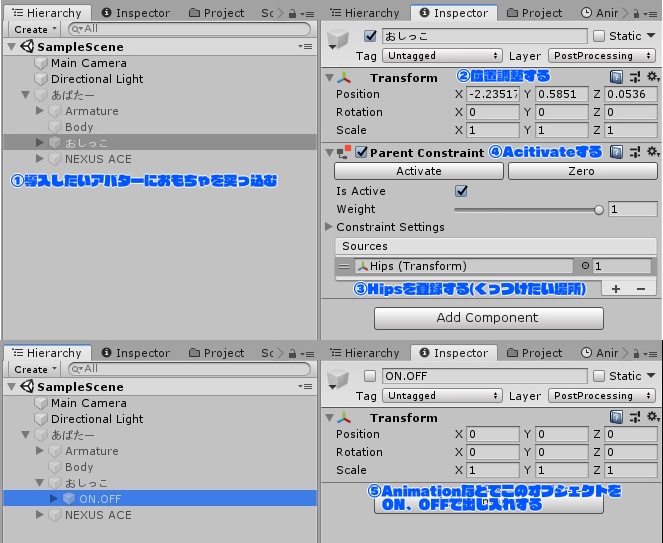Screen dimensions: 663x543
Task: Click the Activate button
Action: click(419, 171)
